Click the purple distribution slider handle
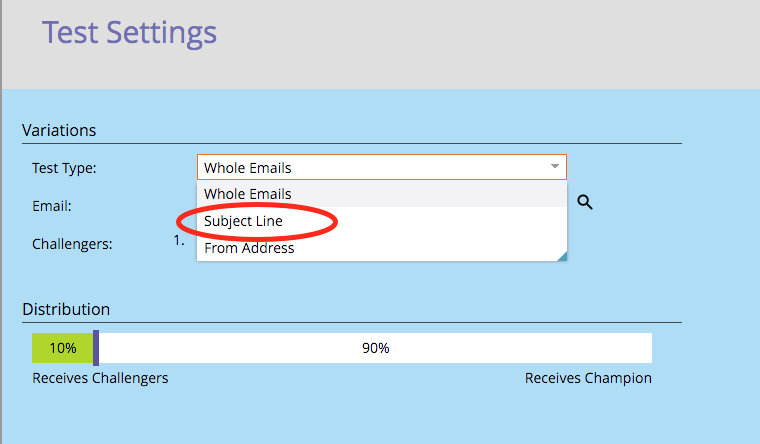Viewport: 760px width, 444px height. (x=96, y=348)
